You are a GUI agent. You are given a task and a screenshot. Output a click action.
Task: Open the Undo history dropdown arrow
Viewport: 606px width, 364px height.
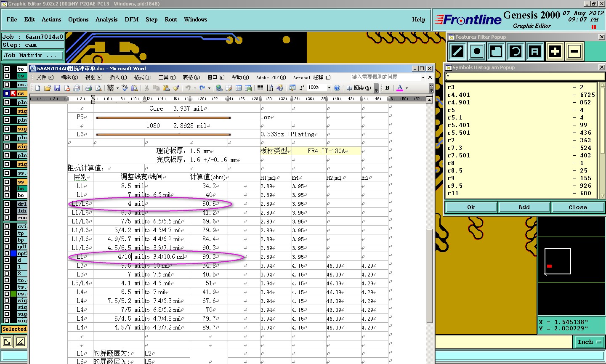click(x=194, y=88)
